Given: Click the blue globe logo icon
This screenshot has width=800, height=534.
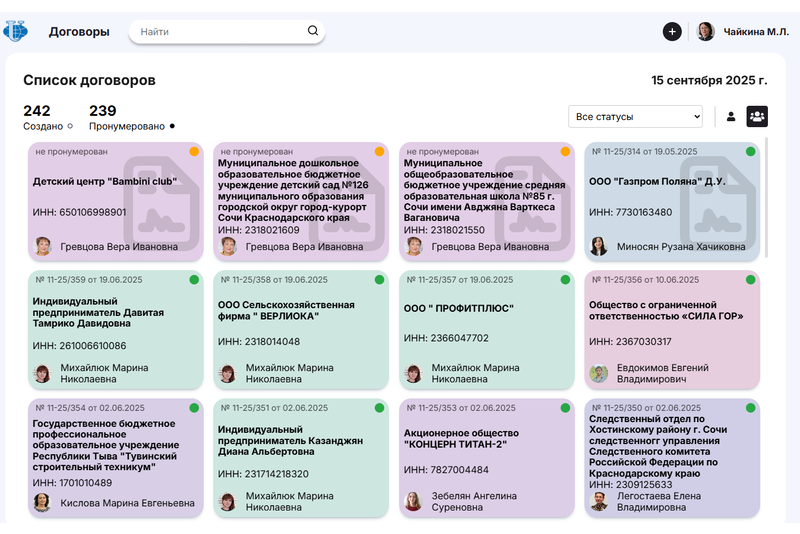Looking at the screenshot, I should pyautogui.click(x=15, y=31).
